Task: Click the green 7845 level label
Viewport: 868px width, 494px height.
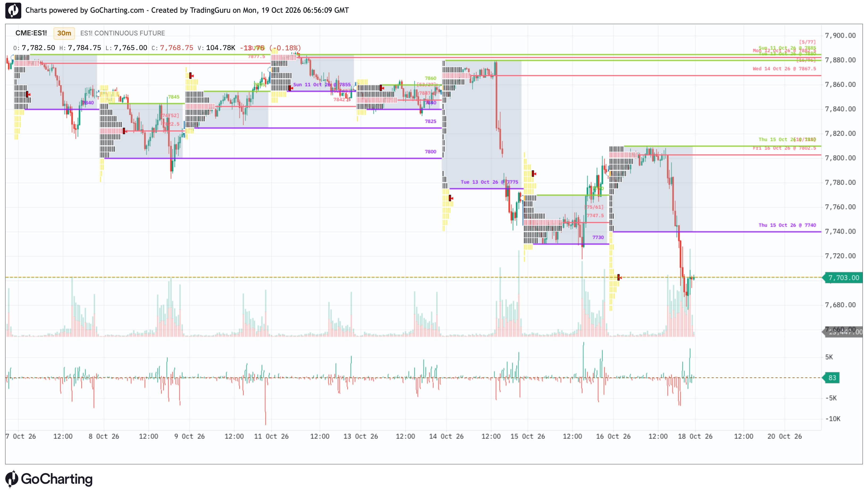Action: [x=174, y=97]
